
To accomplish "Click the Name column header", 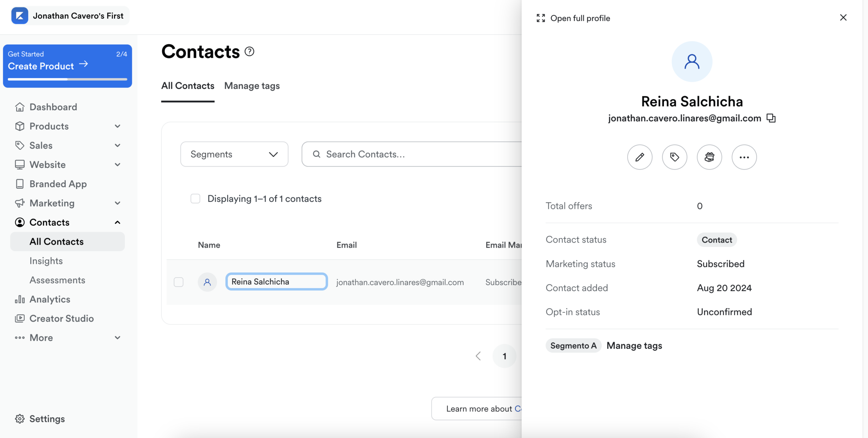I will point(209,245).
